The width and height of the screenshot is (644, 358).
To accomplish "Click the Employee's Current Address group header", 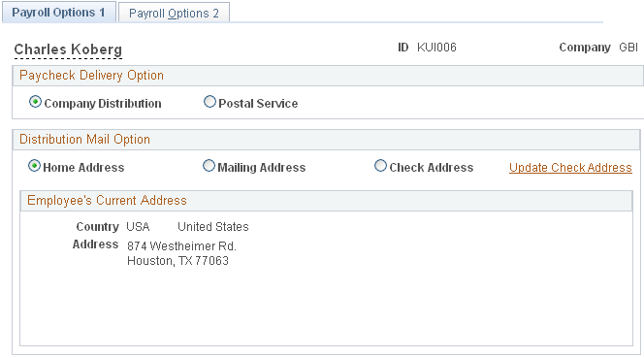I will (107, 200).
